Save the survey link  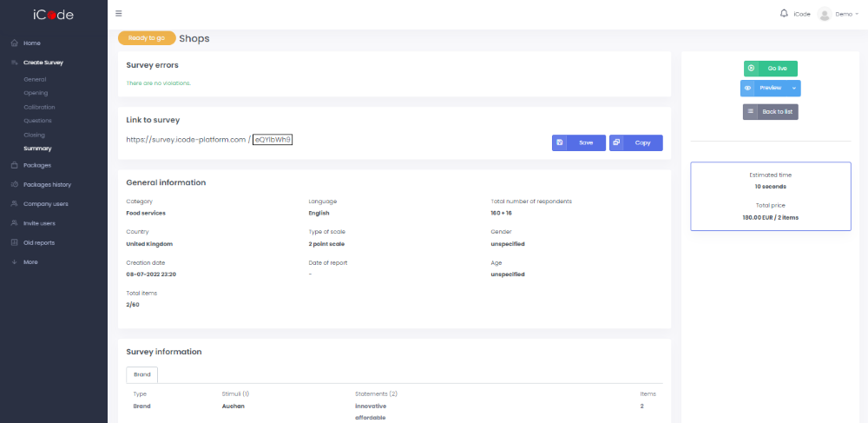point(579,142)
